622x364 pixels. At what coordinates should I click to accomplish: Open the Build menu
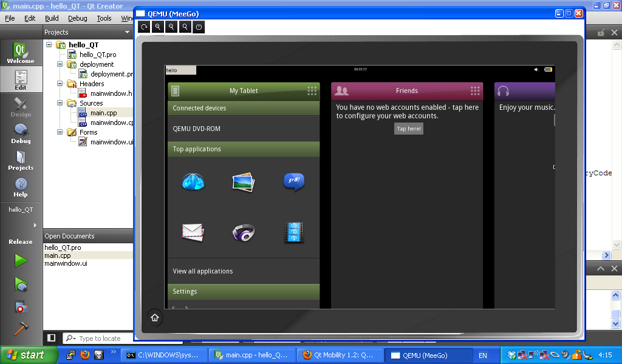click(52, 18)
